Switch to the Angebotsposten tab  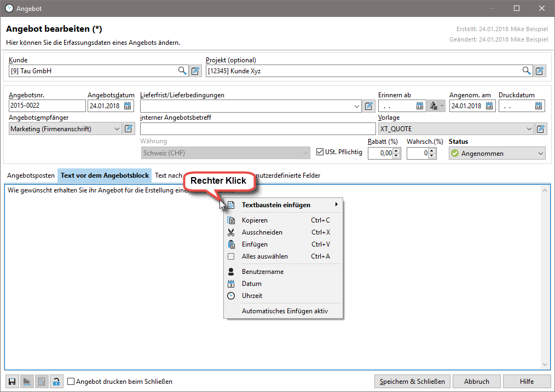coord(31,175)
